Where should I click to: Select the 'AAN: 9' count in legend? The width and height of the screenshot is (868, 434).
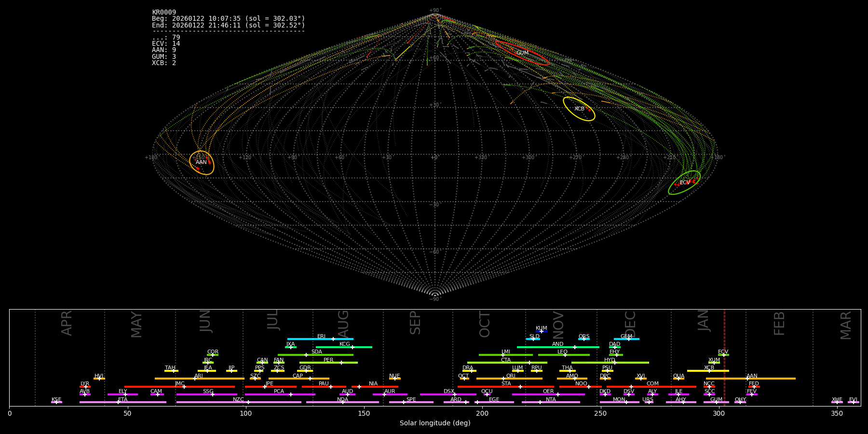[164, 50]
